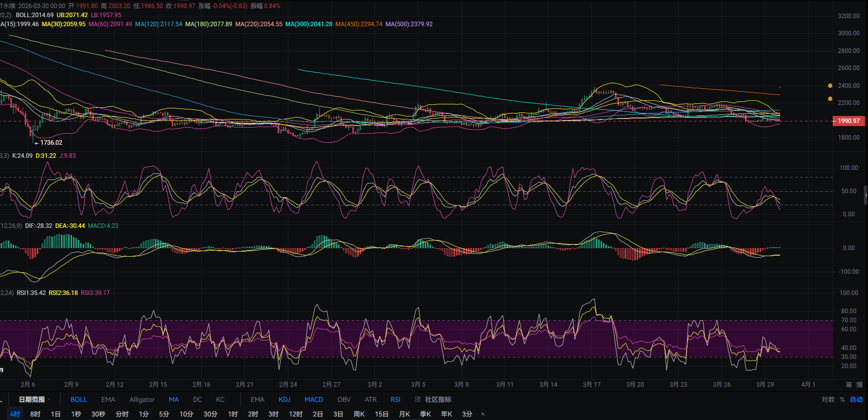Toggle the BOLL main indicator
The image size is (868, 420).
pos(79,399)
